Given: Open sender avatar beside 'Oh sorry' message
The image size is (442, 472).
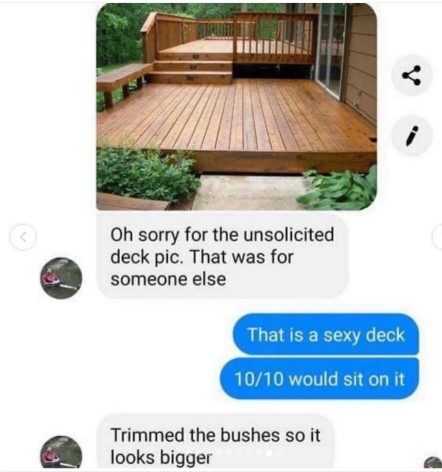Looking at the screenshot, I should (x=61, y=278).
